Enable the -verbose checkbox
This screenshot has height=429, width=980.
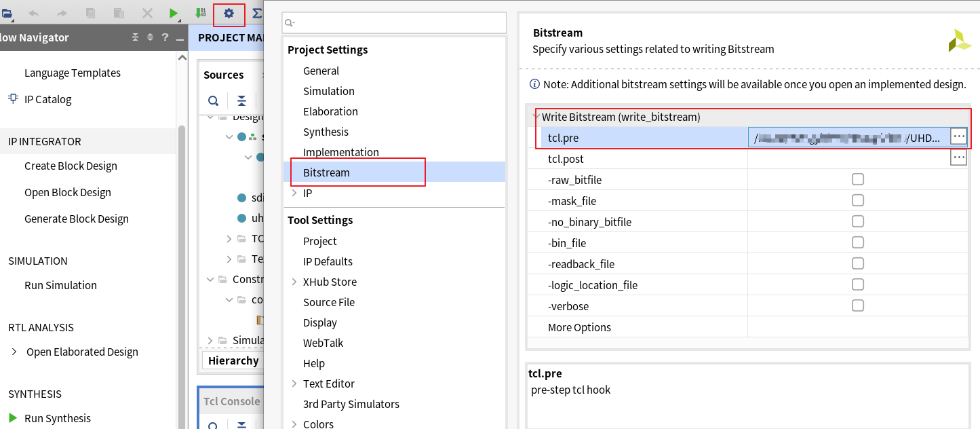pyautogui.click(x=858, y=305)
